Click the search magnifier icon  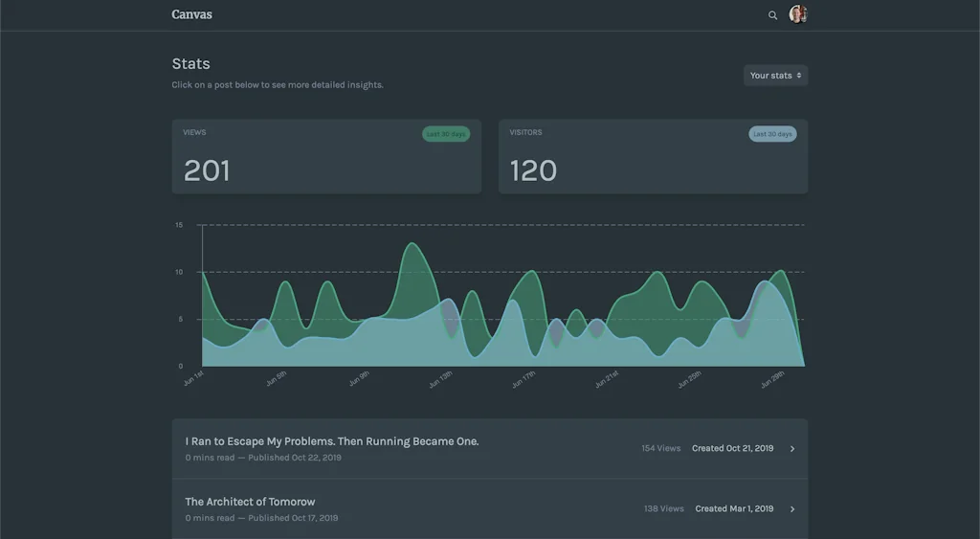pos(772,15)
